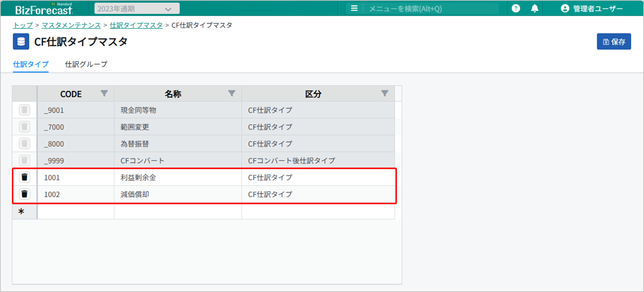Click the 保存 save button
The height and width of the screenshot is (292, 644).
(614, 42)
